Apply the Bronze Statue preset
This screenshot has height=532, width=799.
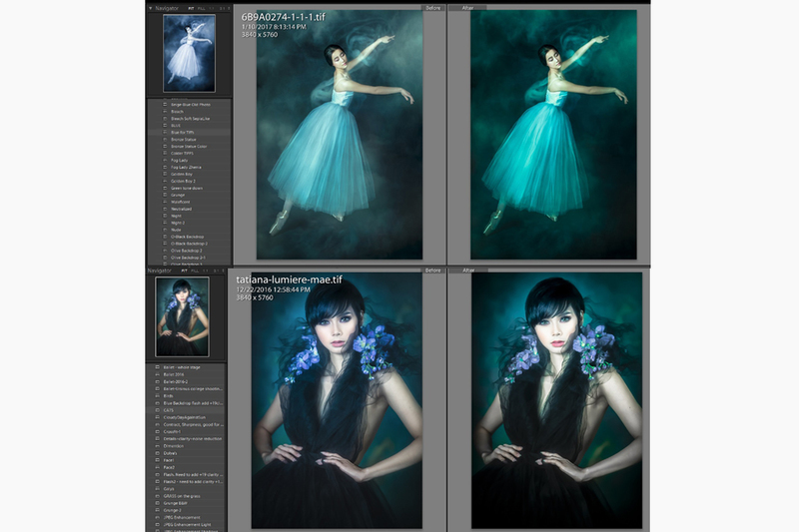pos(184,140)
